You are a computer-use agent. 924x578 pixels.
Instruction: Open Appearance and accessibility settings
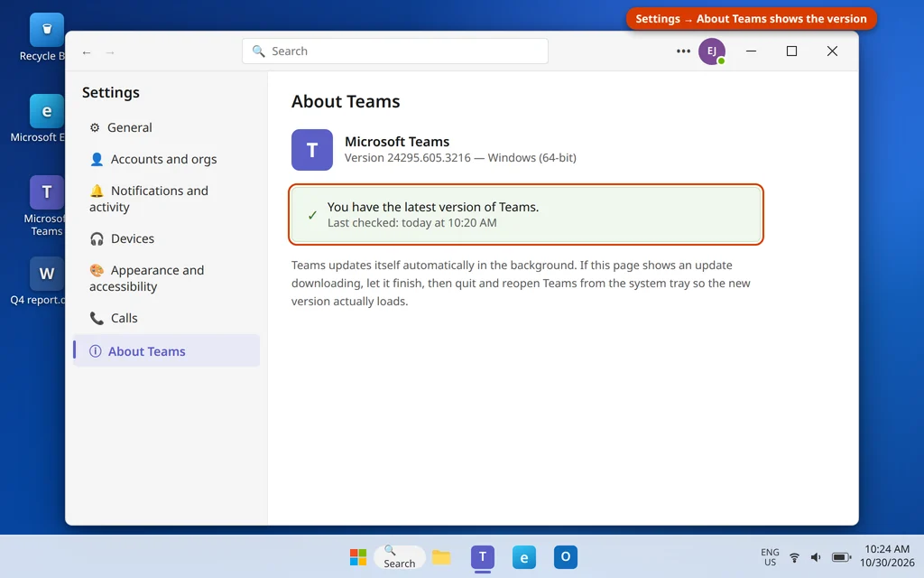point(166,278)
